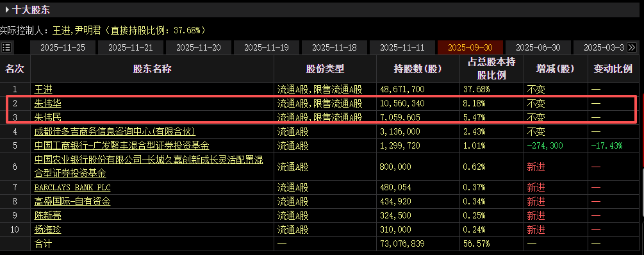This screenshot has height=255, width=644.
Task: Open 成都佳多吉商务信息咨询中心 shareholder link
Action: pyautogui.click(x=115, y=131)
